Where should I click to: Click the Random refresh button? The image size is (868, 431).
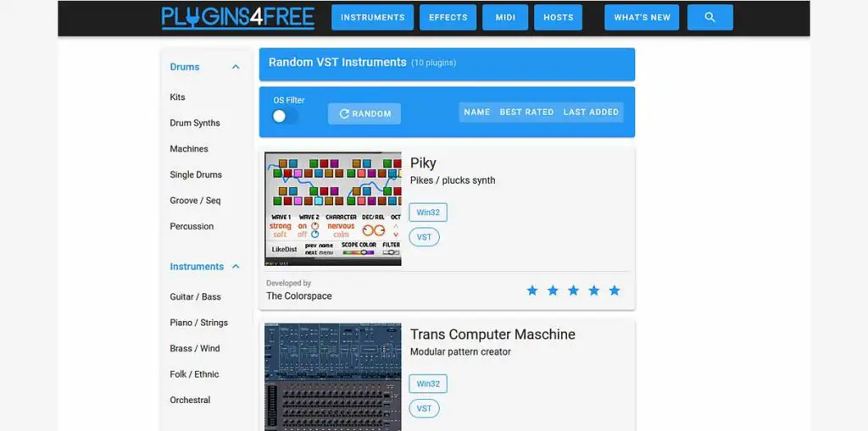[x=364, y=113]
